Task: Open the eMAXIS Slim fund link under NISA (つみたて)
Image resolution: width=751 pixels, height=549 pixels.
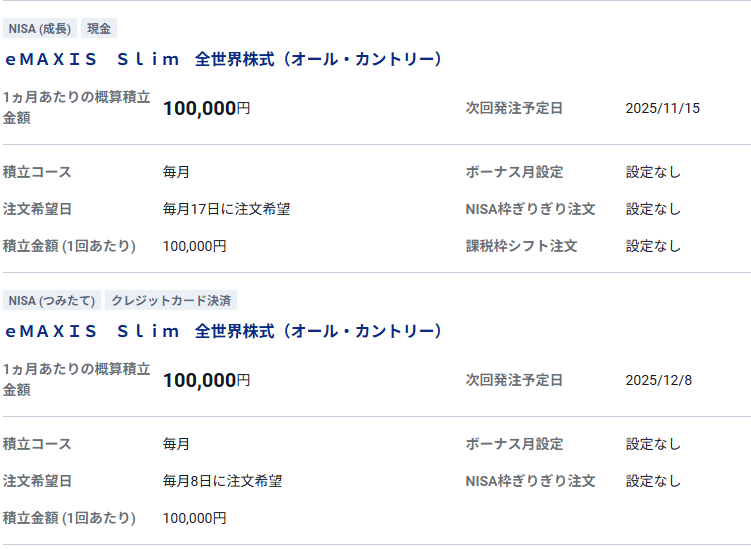Action: coord(223,331)
